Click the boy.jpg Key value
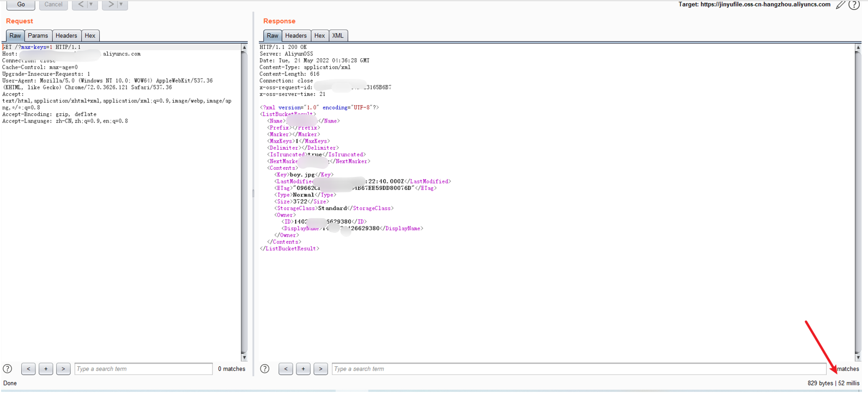868x393 pixels. (302, 175)
